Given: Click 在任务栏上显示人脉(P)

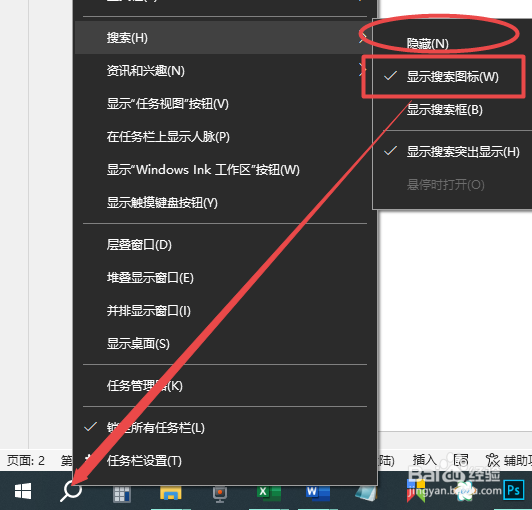Looking at the screenshot, I should point(225,137).
